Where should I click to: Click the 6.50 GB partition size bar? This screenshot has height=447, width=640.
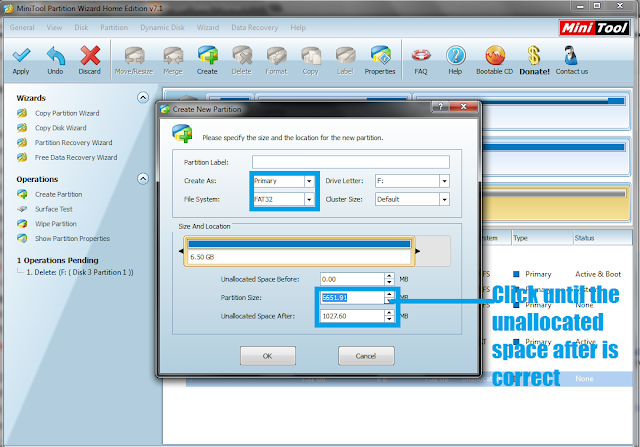coord(299,251)
